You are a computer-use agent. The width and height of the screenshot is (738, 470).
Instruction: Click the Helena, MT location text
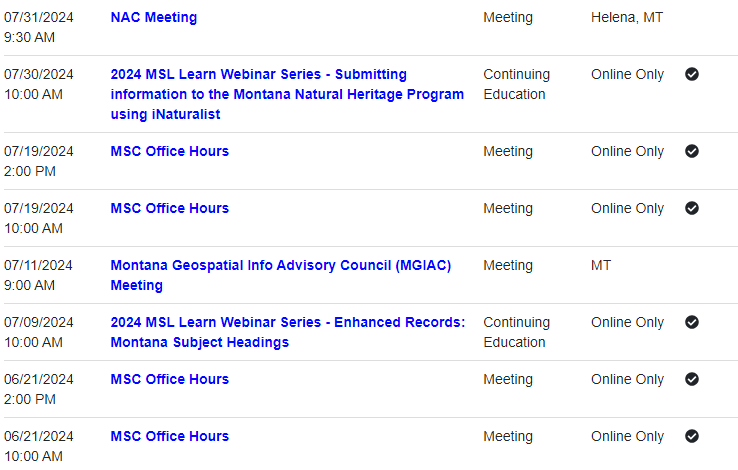626,17
